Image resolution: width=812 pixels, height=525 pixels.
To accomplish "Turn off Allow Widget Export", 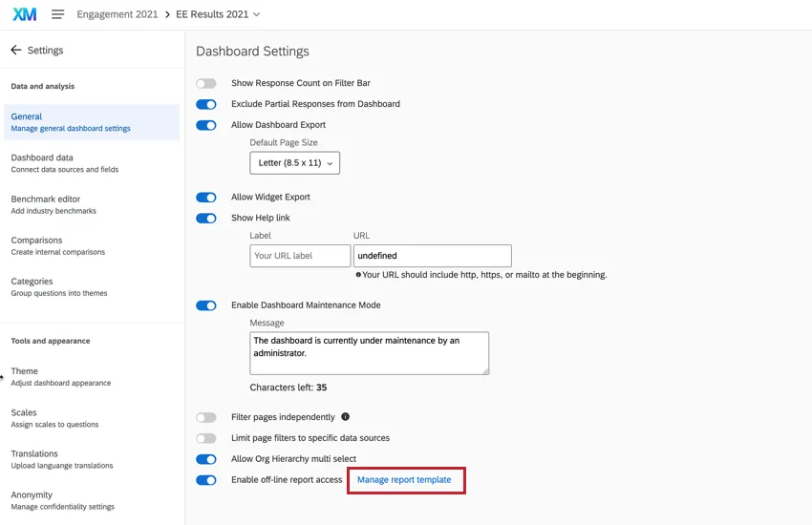I will [x=205, y=198].
